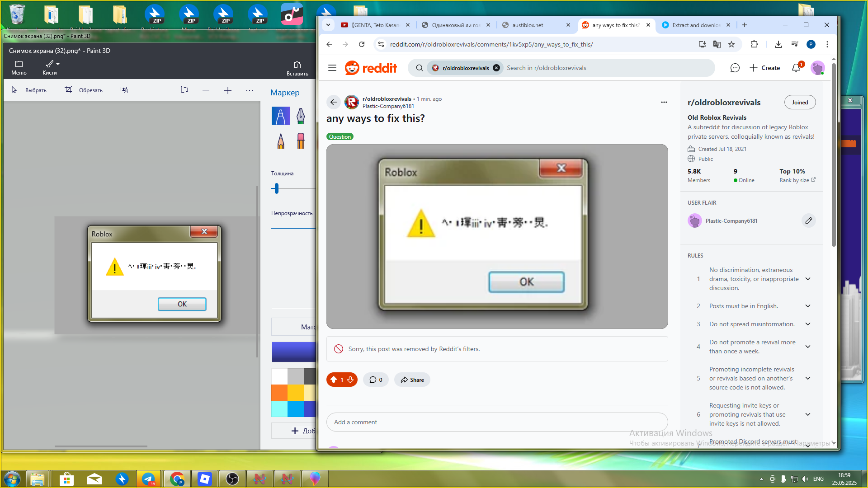Select the Marker brush in Paint 3D
The height and width of the screenshot is (488, 868).
pos(281,116)
